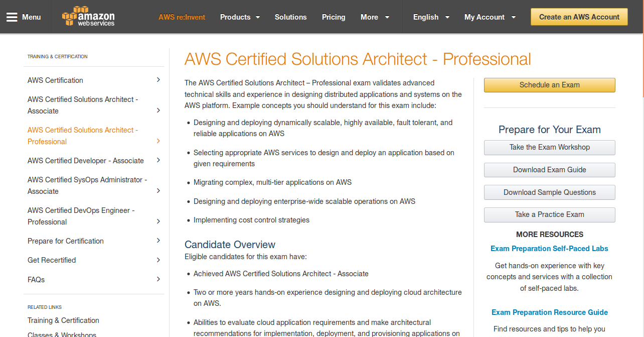Open Exam Preparation Resource Guide link

pyautogui.click(x=550, y=312)
